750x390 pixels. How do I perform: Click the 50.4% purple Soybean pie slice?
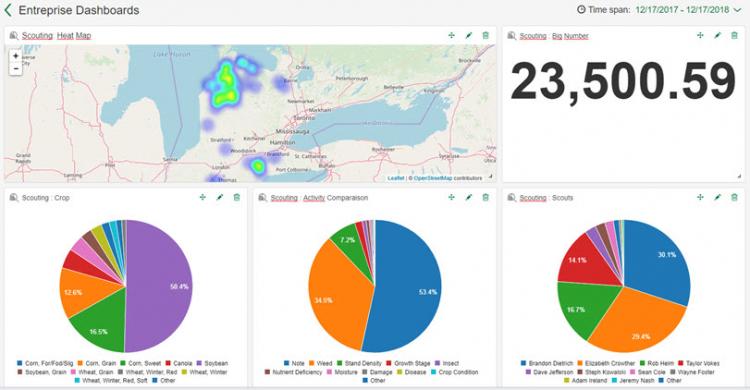click(160, 286)
